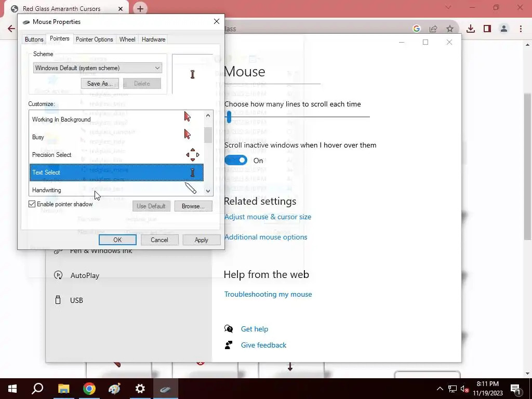Bookmark this page with star icon
Image resolution: width=532 pixels, height=399 pixels.
pos(450,29)
